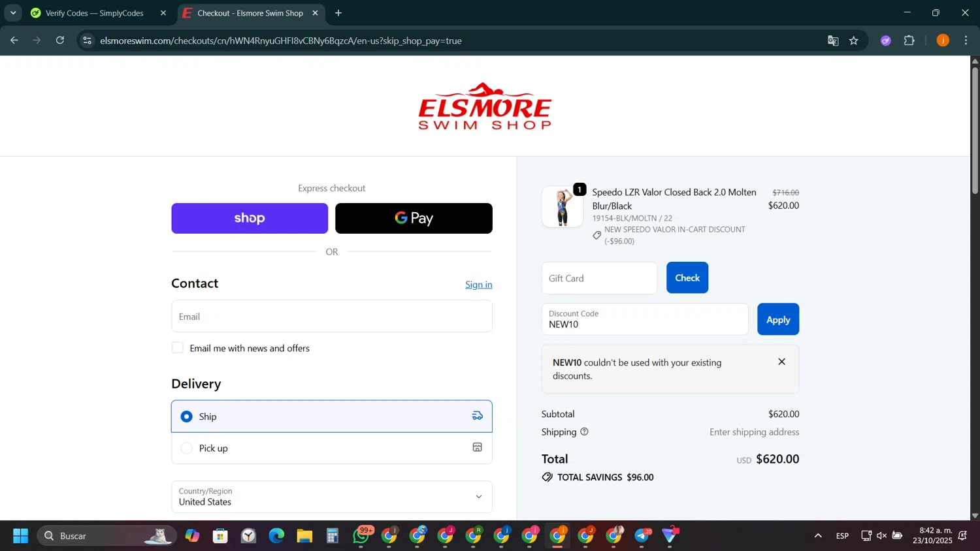Show hidden system tray icons

tap(818, 536)
